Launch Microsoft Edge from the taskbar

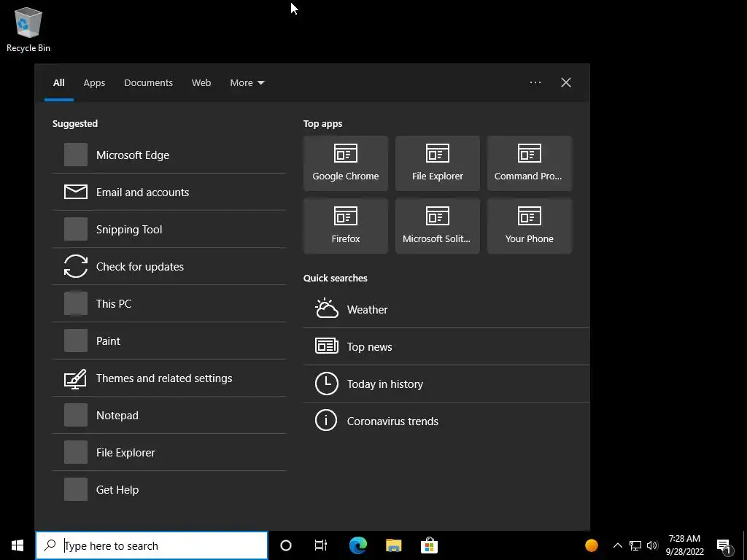(x=357, y=545)
